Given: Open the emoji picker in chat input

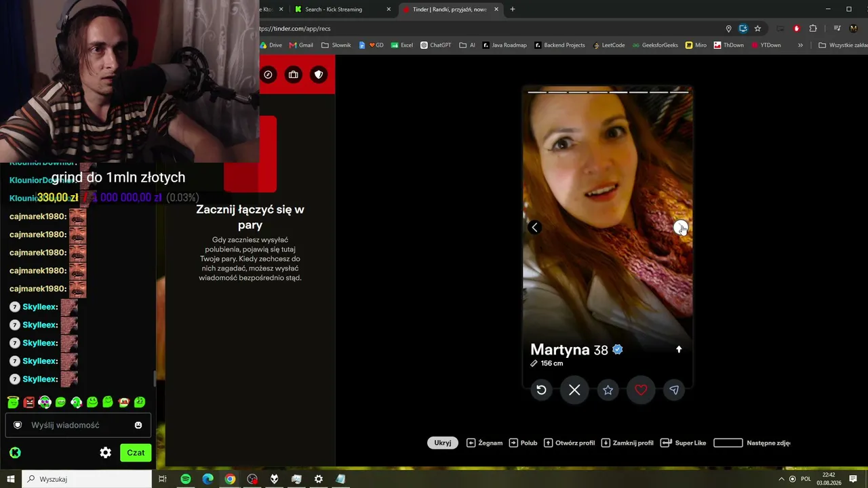Looking at the screenshot, I should [138, 425].
